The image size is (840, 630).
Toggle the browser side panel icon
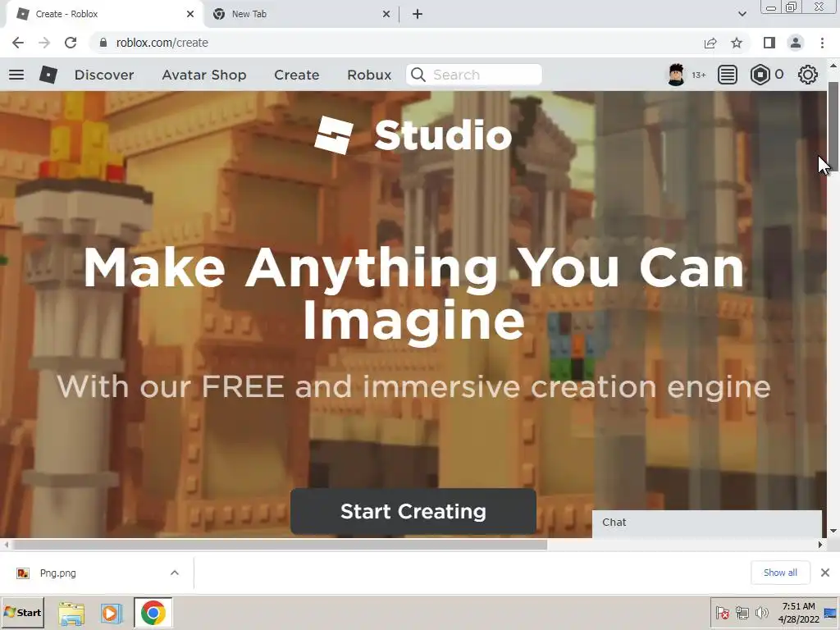(x=769, y=43)
